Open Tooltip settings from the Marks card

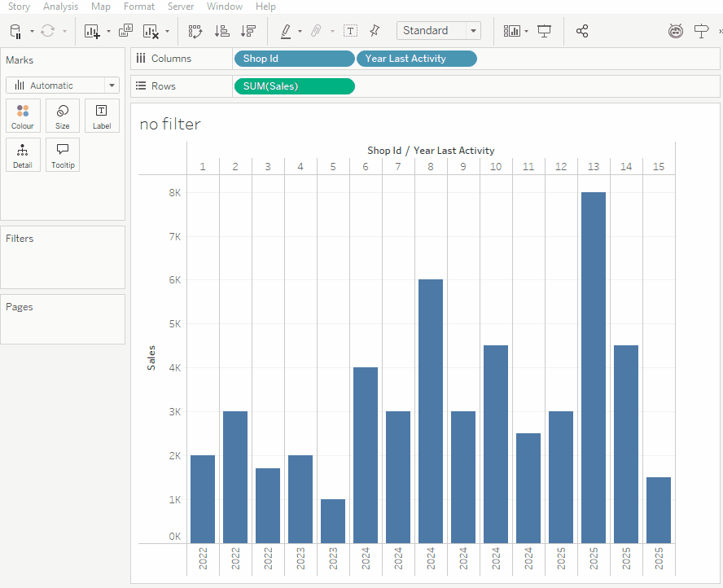(x=62, y=155)
